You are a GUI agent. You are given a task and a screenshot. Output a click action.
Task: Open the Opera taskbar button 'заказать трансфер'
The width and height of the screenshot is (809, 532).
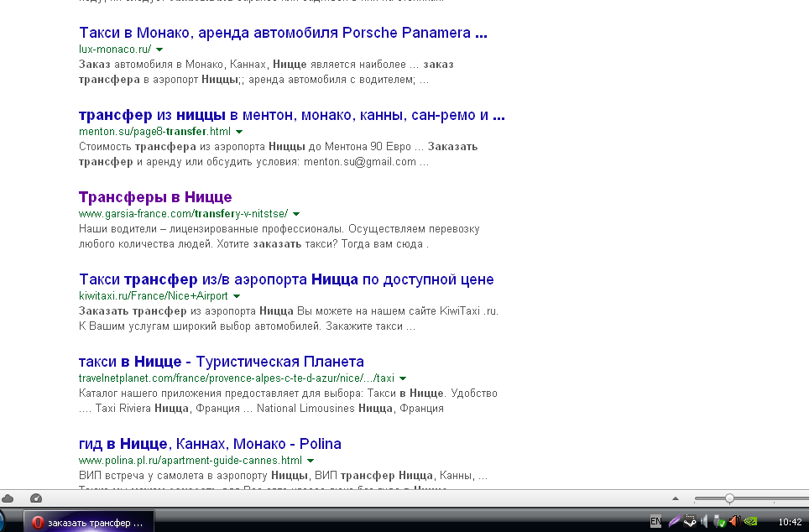point(89,522)
